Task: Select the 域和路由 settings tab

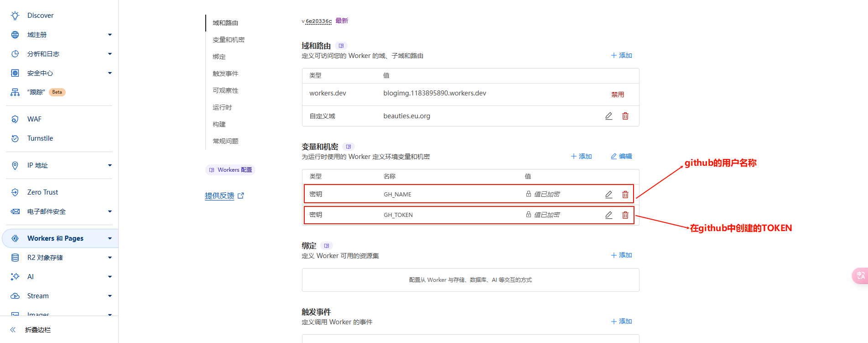Action: 225,23
